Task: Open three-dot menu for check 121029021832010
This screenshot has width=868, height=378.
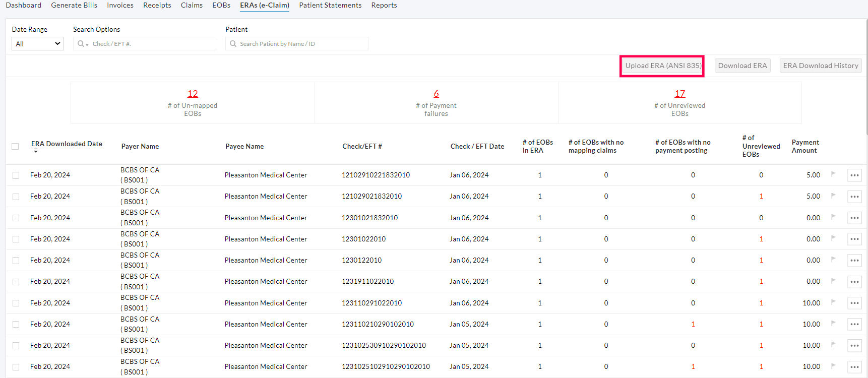Action: tap(854, 197)
